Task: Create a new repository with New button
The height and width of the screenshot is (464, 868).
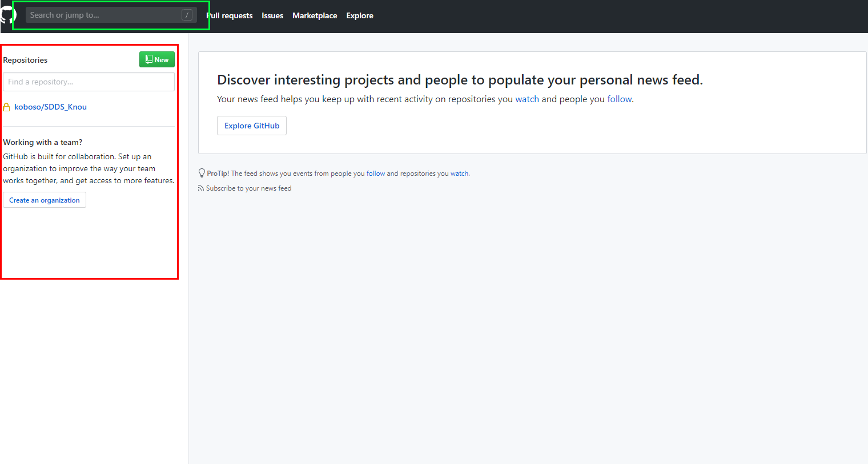Action: point(157,59)
